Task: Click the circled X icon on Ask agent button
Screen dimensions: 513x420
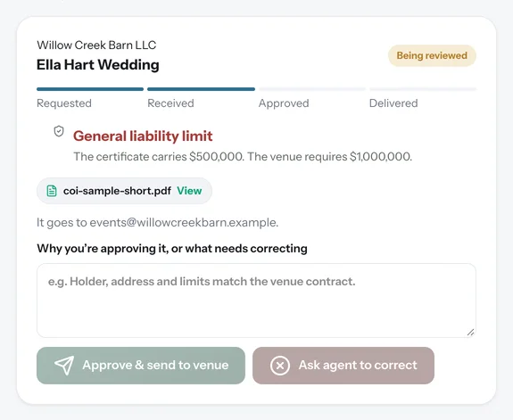Action: coord(280,366)
